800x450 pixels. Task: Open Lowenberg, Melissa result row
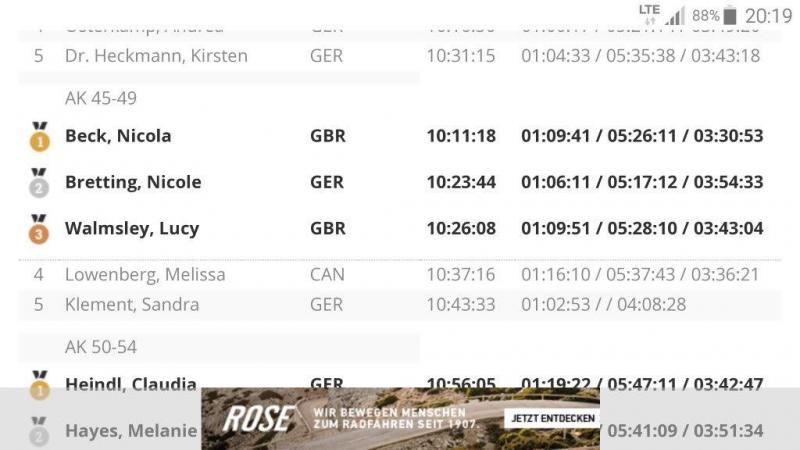coord(399,274)
